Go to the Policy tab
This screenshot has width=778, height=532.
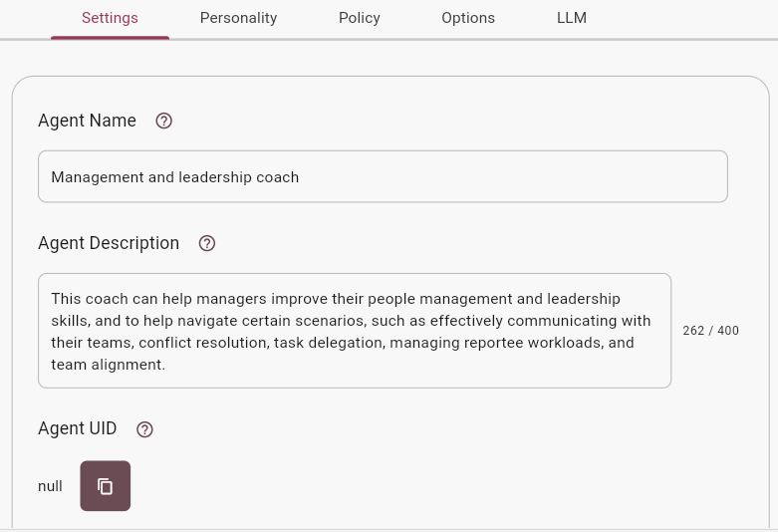point(360,18)
